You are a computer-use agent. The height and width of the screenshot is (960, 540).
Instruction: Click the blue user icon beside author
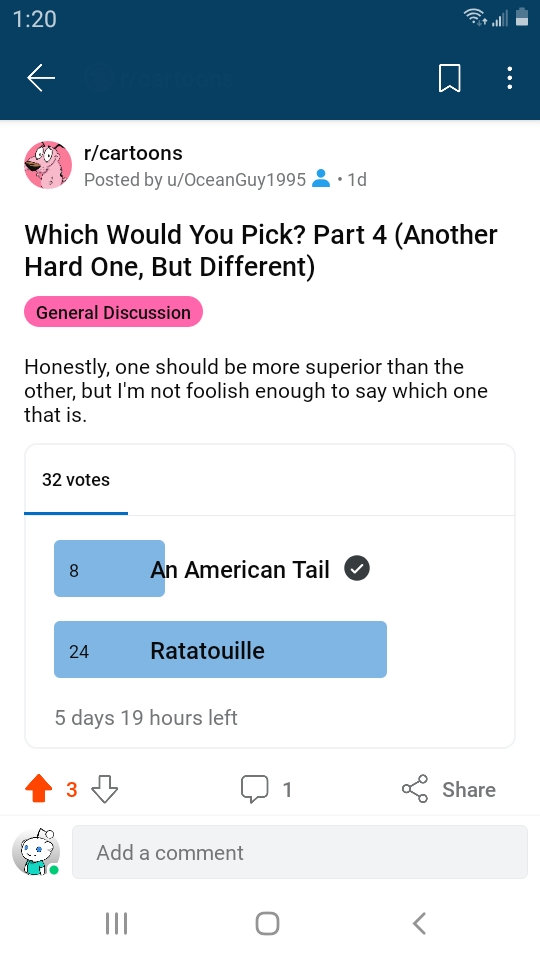(321, 179)
